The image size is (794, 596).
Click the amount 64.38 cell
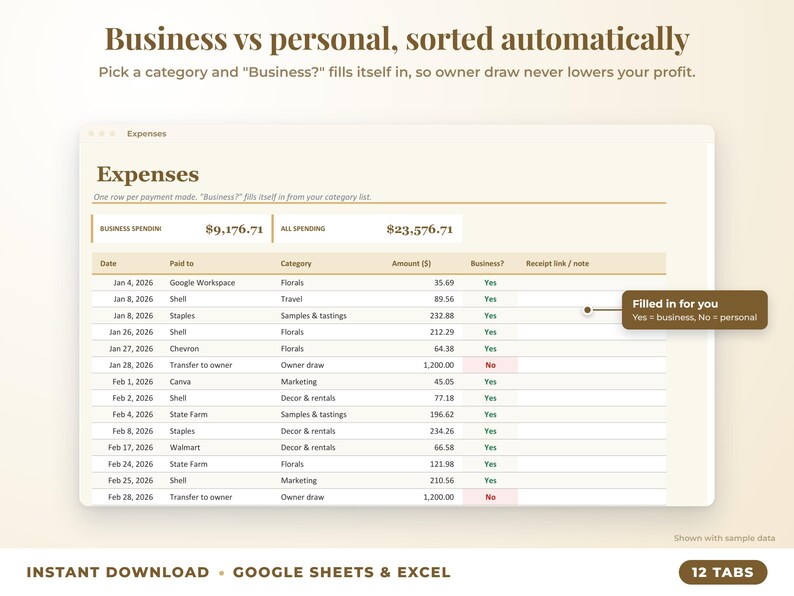pos(444,348)
